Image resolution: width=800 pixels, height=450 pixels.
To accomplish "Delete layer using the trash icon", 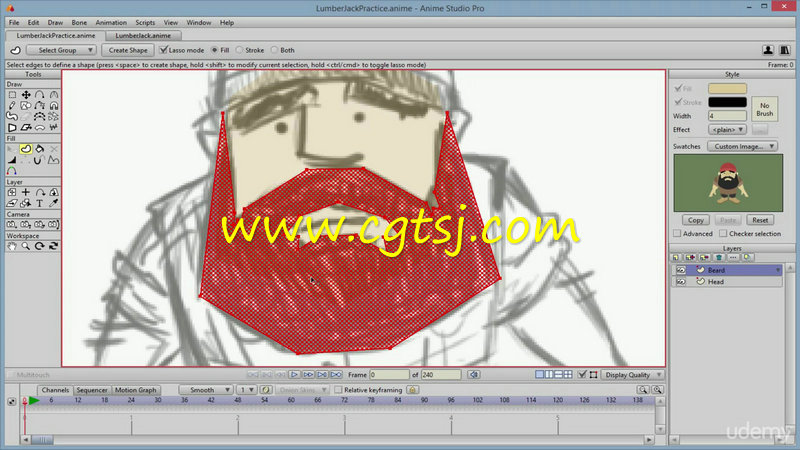I will coord(719,258).
